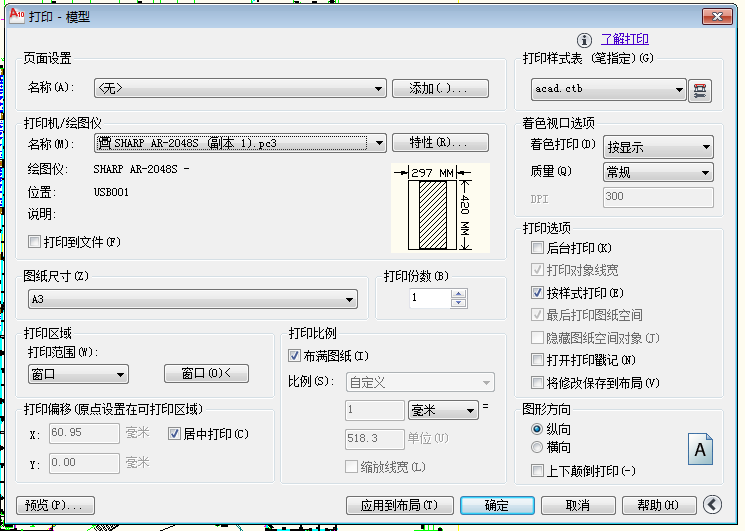Viewport: 745px width, 531px height.
Task: Open the acad.ctb plot style dropdown
Action: [x=609, y=89]
